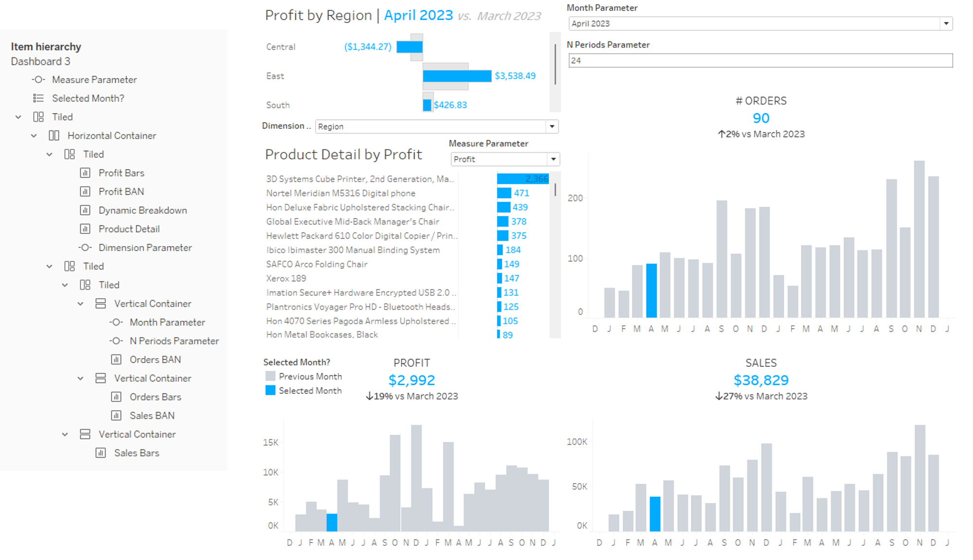
Task: Click the Dynamic Breakdown worksheet icon
Action: (x=85, y=210)
